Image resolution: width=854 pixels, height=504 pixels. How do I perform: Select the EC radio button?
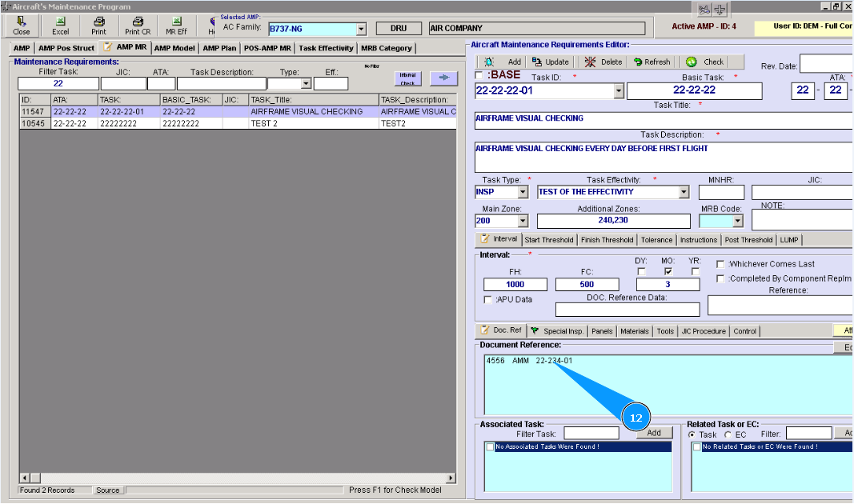(x=729, y=434)
